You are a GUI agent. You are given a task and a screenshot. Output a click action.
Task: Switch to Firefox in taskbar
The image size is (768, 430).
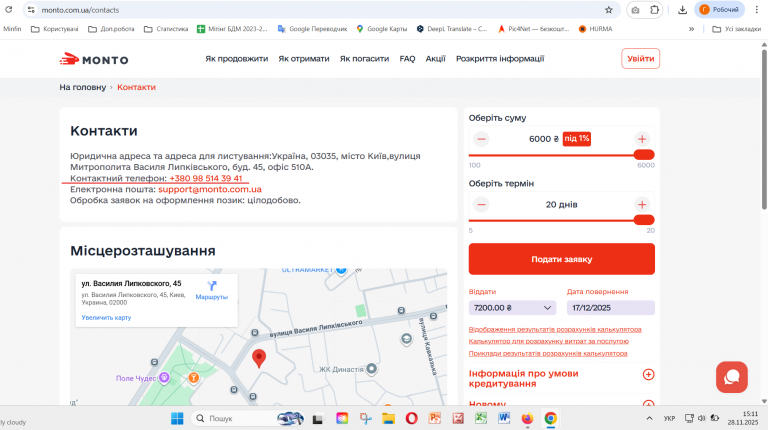(527, 418)
